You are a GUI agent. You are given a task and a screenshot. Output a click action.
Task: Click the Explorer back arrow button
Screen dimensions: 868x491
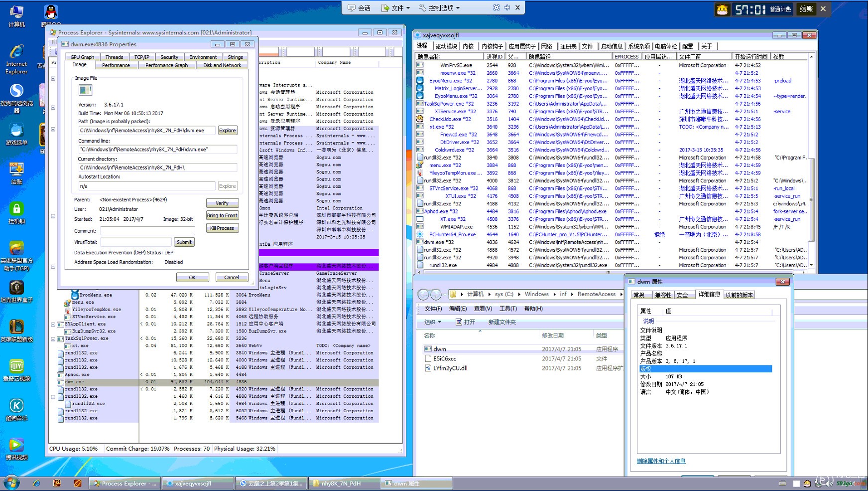[423, 295]
